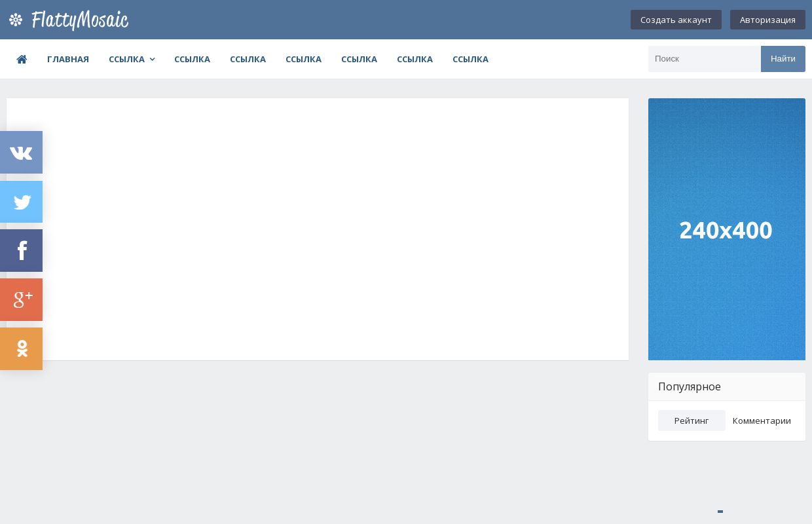
Task: Click the last Ссылка navigation item
Action: [x=470, y=59]
